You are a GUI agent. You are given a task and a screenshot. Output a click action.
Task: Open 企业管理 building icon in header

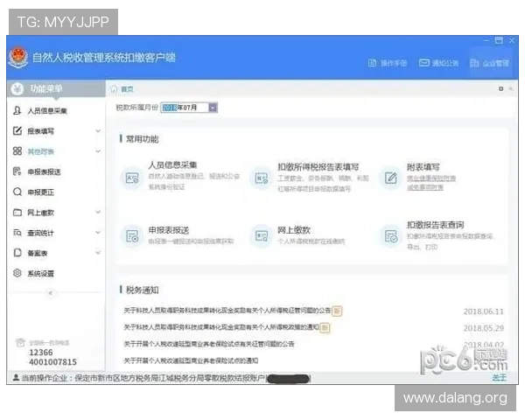pyautogui.click(x=474, y=63)
